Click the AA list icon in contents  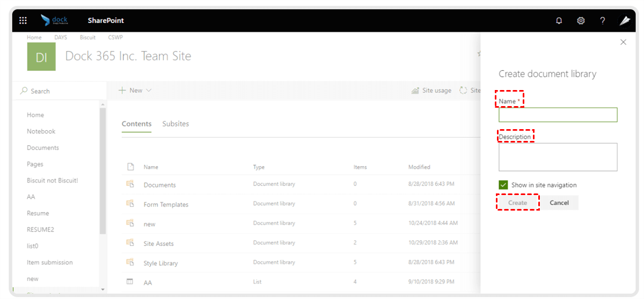click(x=130, y=282)
